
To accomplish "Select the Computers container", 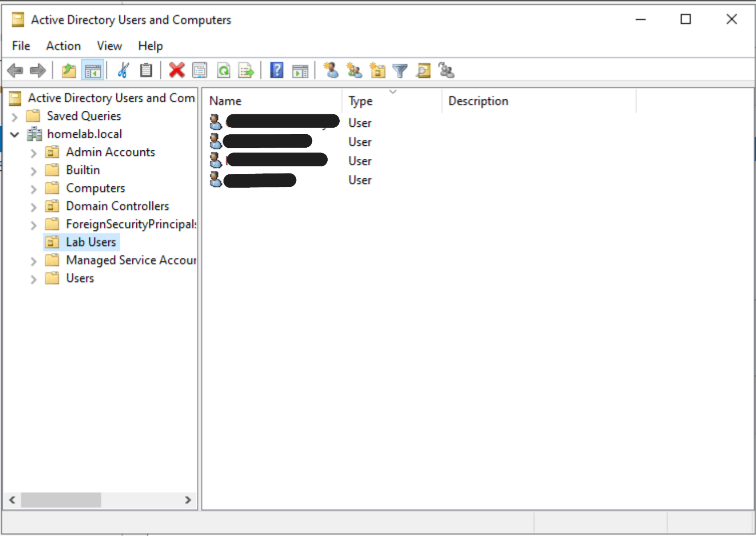I will 96,188.
